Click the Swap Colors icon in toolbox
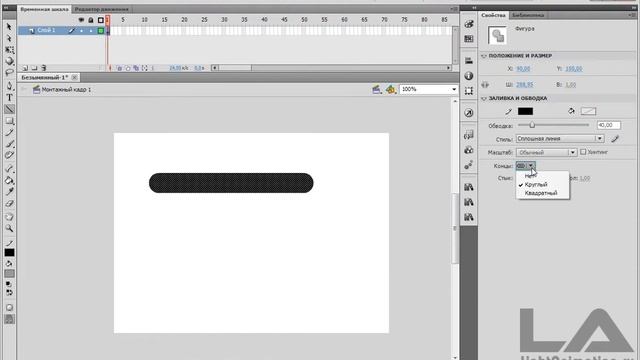The image size is (640, 360). click(x=9, y=292)
